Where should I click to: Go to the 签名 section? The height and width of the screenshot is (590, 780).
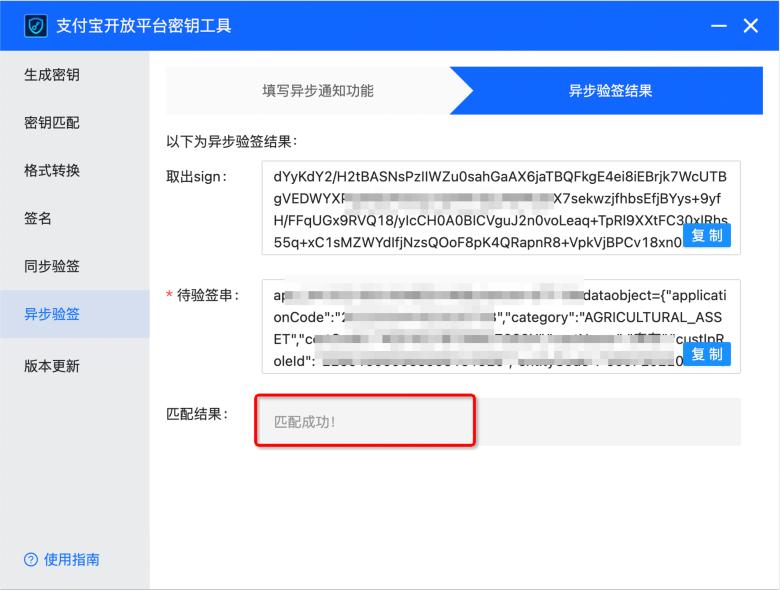click(x=75, y=218)
